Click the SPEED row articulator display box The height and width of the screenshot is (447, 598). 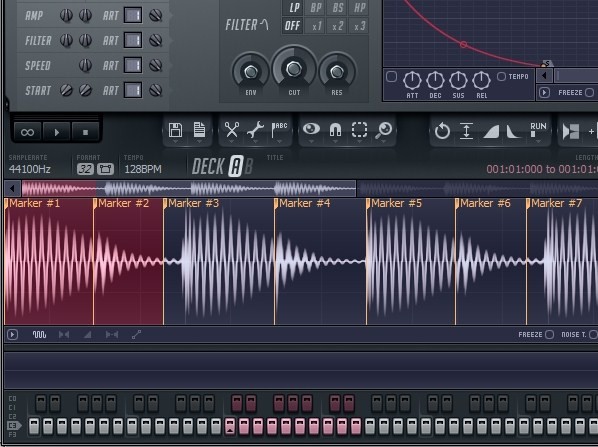point(133,65)
